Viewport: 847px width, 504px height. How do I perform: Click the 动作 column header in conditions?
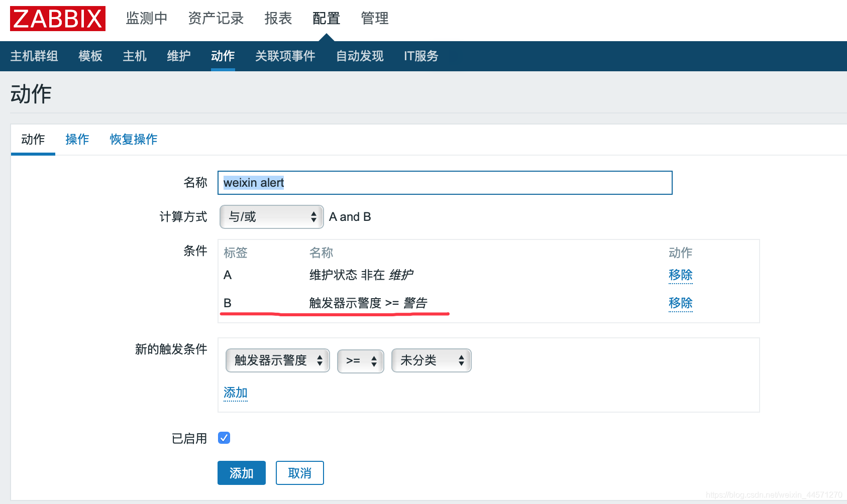tap(681, 253)
